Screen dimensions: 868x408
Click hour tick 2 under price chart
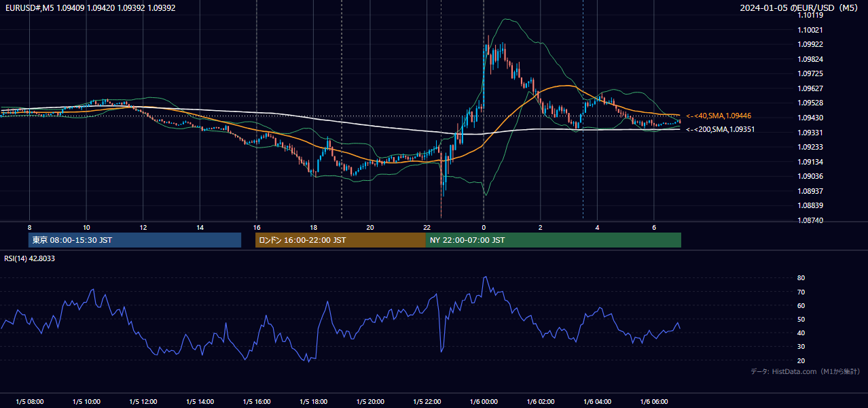tap(541, 227)
